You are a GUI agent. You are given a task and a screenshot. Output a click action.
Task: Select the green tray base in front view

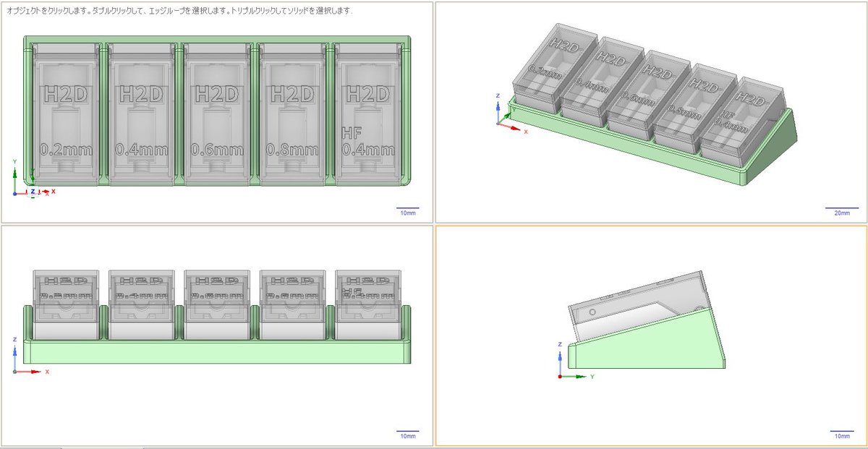tap(217, 352)
